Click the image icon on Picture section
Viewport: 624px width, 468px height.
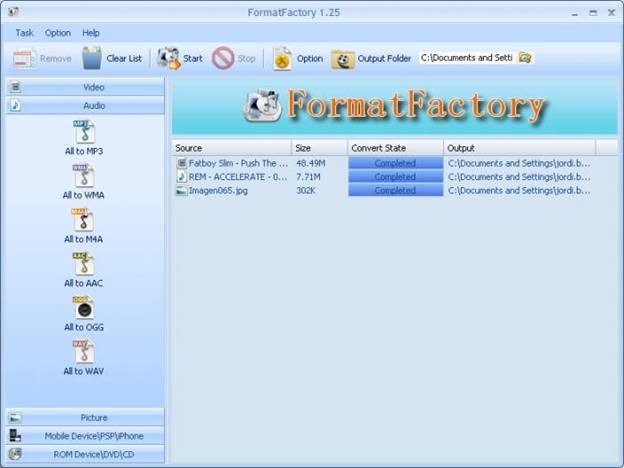(15, 417)
